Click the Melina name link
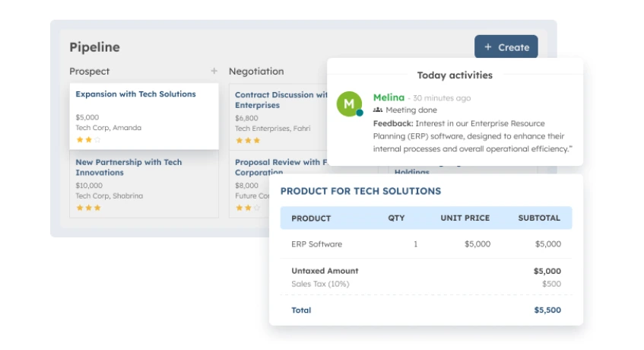Image resolution: width=644 pixels, height=350 pixels. coord(389,97)
